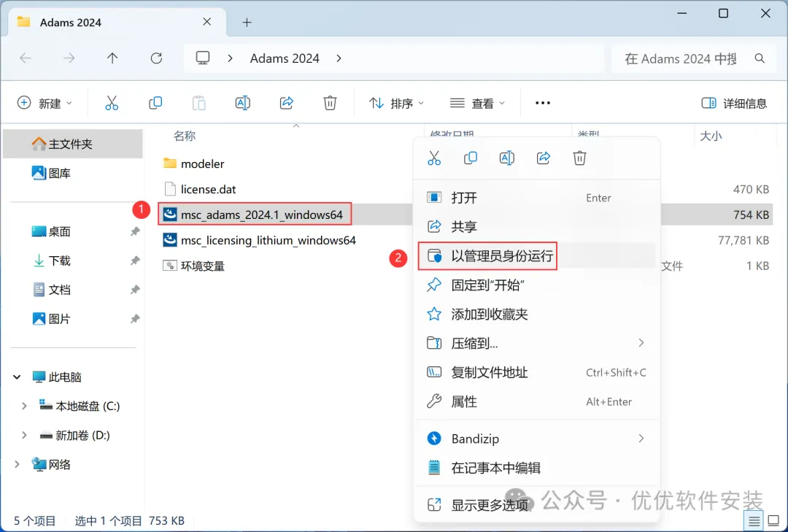Choose 显示更多选项
The height and width of the screenshot is (532, 788).
(536, 504)
